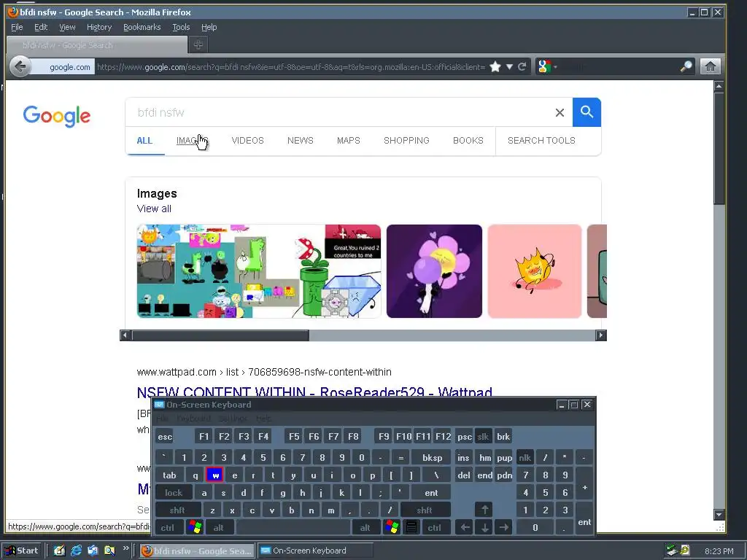Launch Internet Explorer from quick launch

[76, 551]
